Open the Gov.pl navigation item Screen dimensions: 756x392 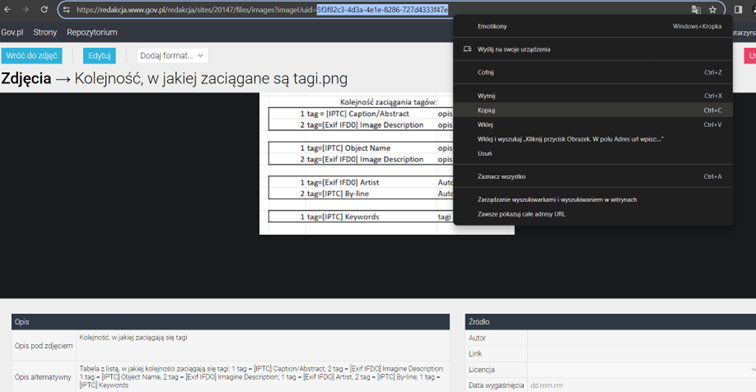pos(12,32)
